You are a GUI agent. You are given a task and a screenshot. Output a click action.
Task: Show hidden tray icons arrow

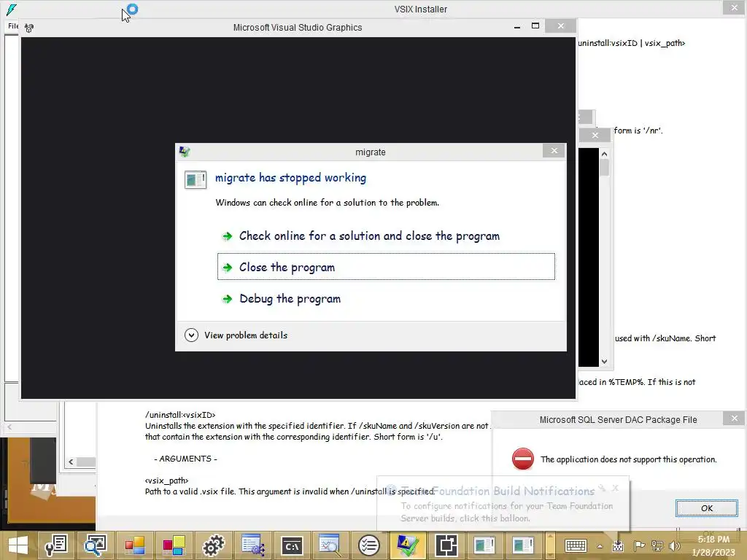(600, 546)
